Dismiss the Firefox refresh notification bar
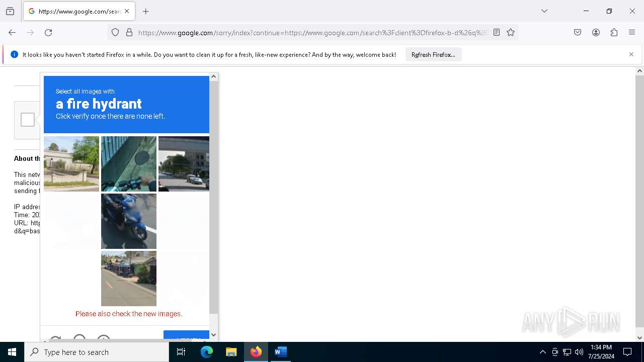The height and width of the screenshot is (362, 644). (x=631, y=54)
